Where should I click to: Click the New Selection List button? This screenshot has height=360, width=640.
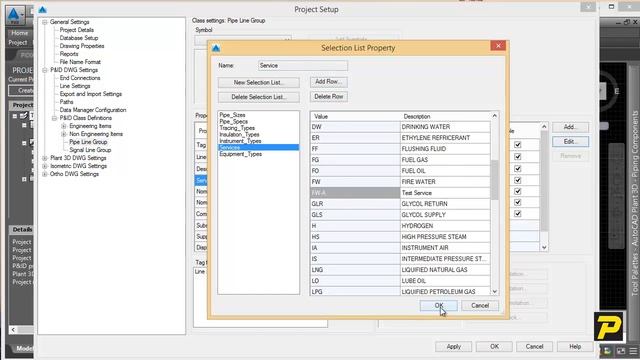click(x=258, y=82)
